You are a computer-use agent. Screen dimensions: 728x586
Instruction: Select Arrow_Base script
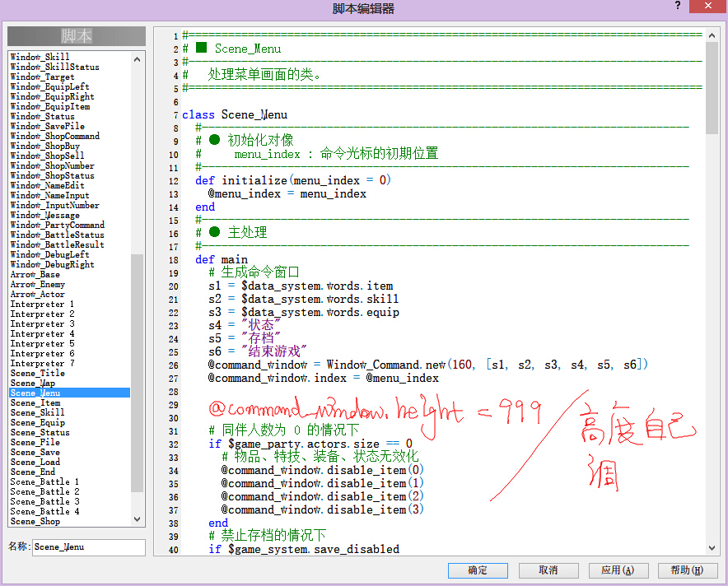coord(35,275)
